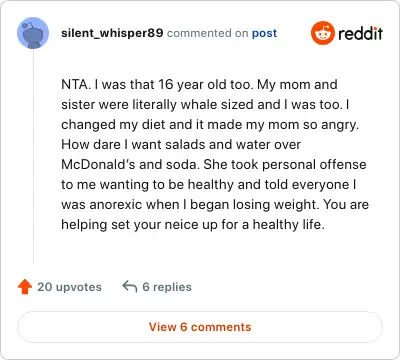Open the silent_whisper89 username profile

pos(112,33)
